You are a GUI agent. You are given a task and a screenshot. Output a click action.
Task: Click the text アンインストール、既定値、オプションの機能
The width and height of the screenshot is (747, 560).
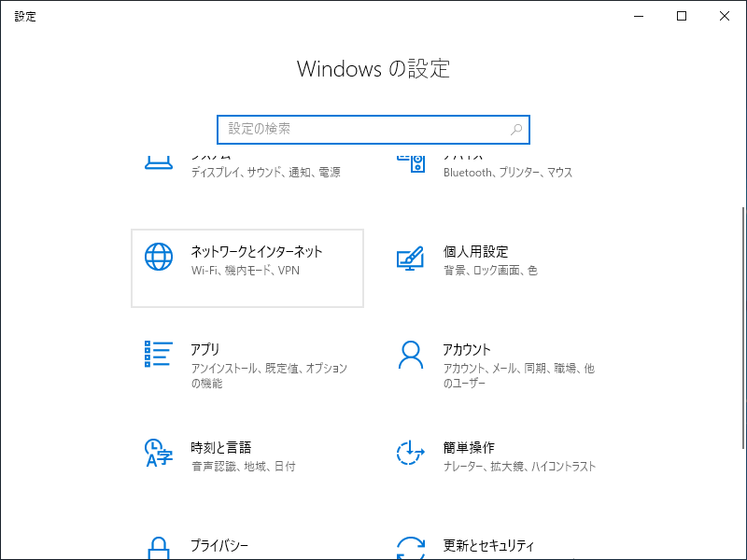(x=269, y=376)
